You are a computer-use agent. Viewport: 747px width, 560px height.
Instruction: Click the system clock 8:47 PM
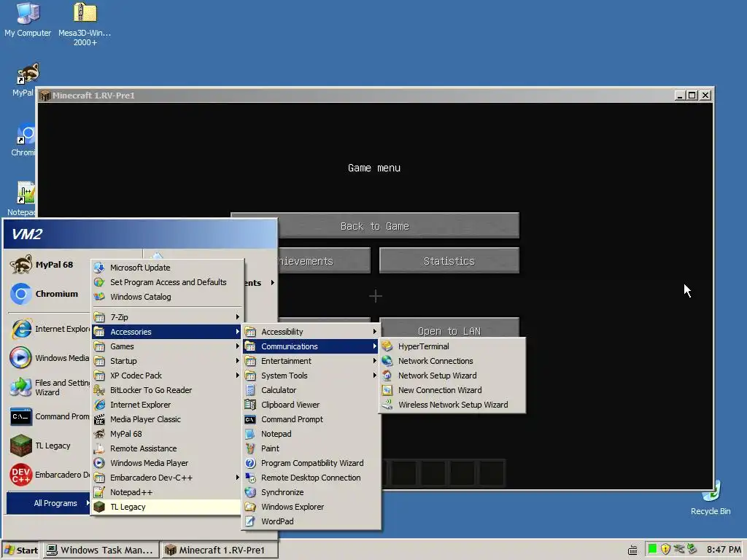(724, 550)
